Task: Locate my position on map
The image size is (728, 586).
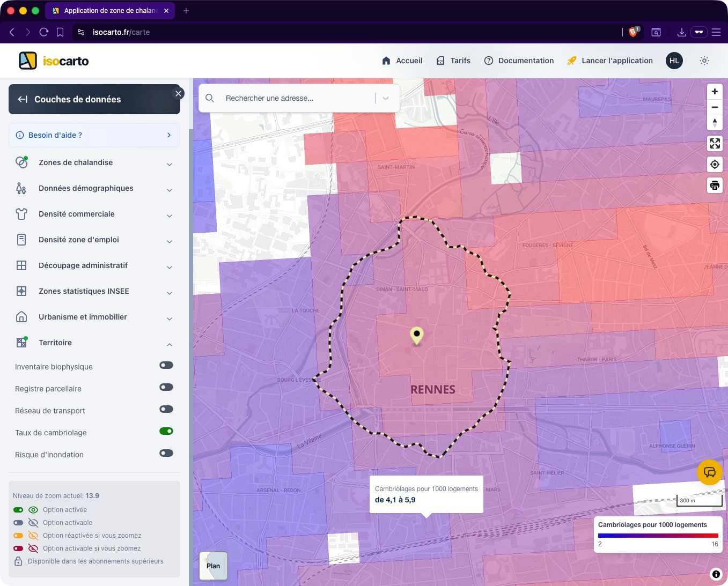Action: (715, 165)
